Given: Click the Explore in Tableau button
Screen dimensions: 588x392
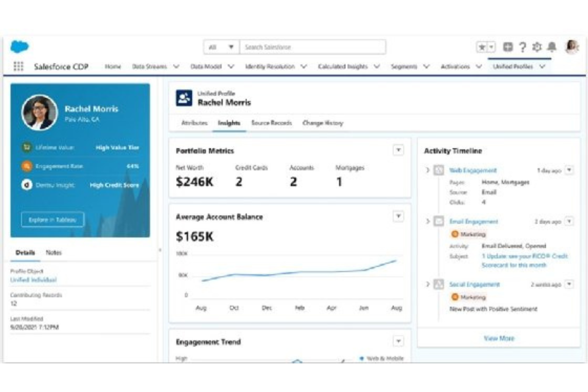Looking at the screenshot, I should [x=52, y=220].
